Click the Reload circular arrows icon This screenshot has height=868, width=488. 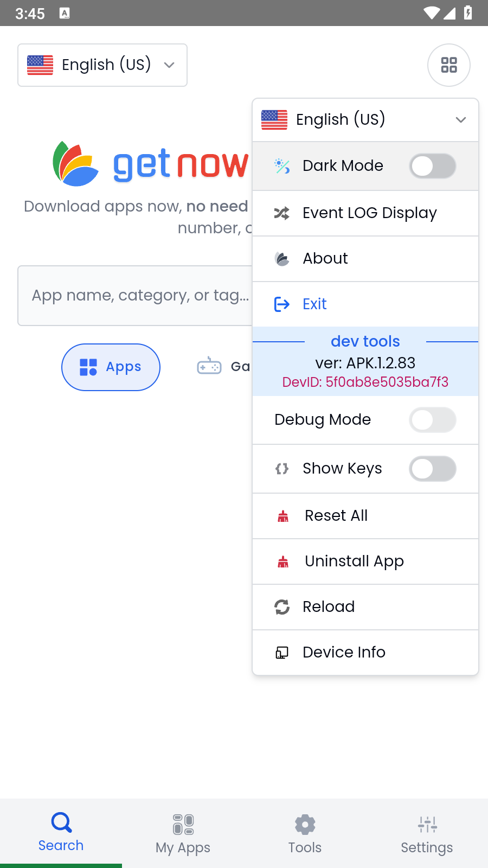click(282, 607)
